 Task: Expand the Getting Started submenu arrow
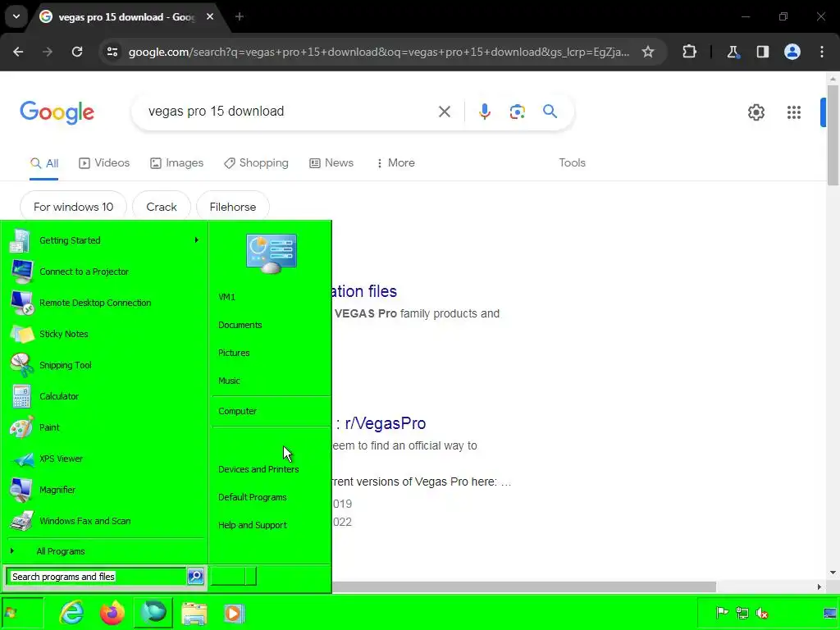coord(197,240)
